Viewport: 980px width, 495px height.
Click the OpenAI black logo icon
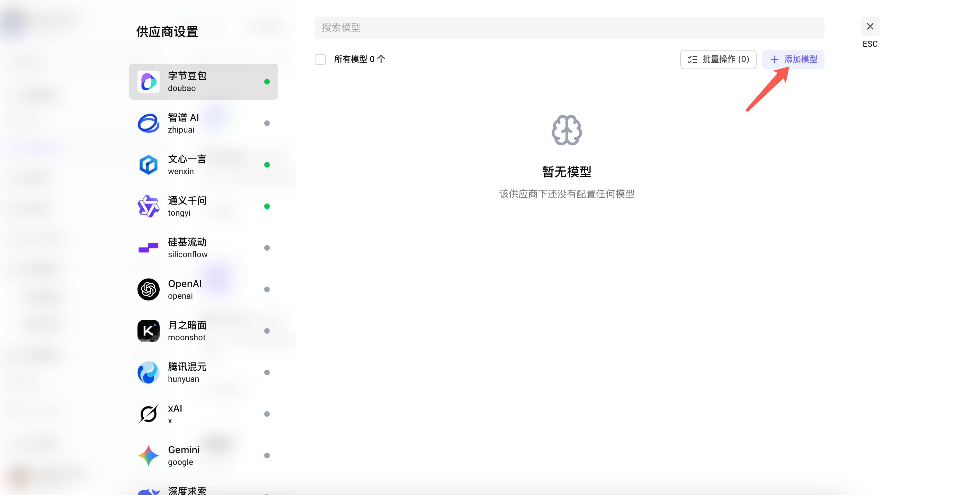click(x=148, y=289)
